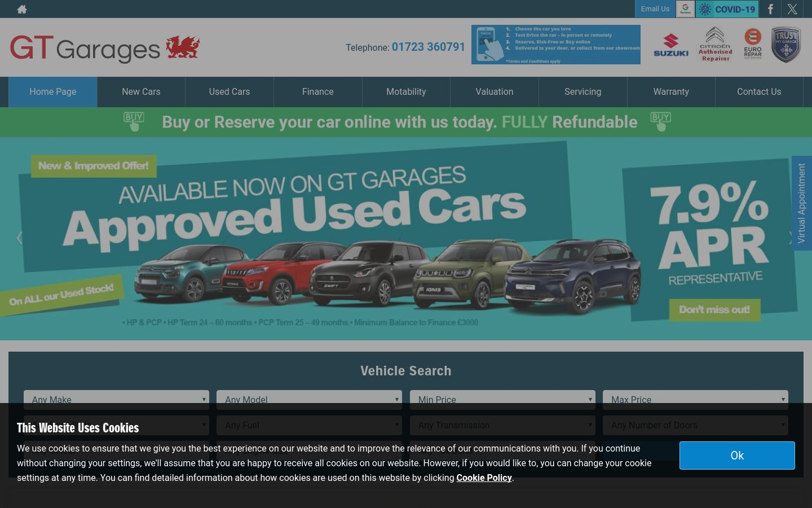Expand the Min Price dropdown
The image size is (812, 508).
point(502,400)
